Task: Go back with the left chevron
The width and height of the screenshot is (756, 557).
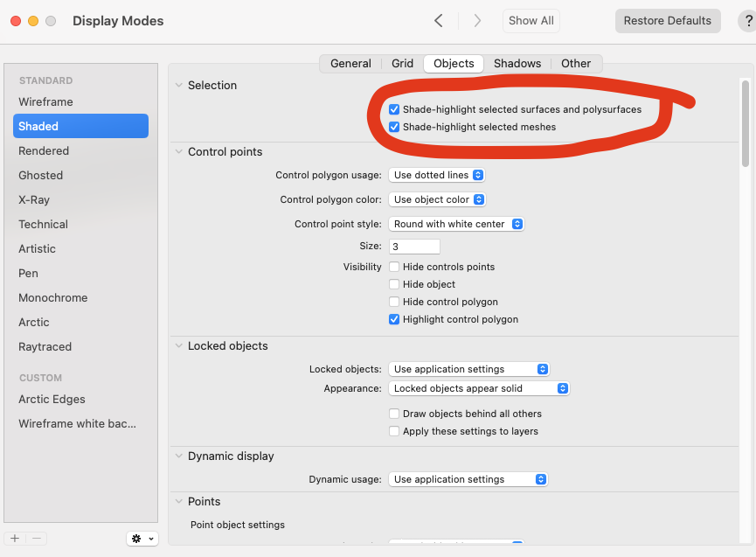Action: [x=439, y=21]
